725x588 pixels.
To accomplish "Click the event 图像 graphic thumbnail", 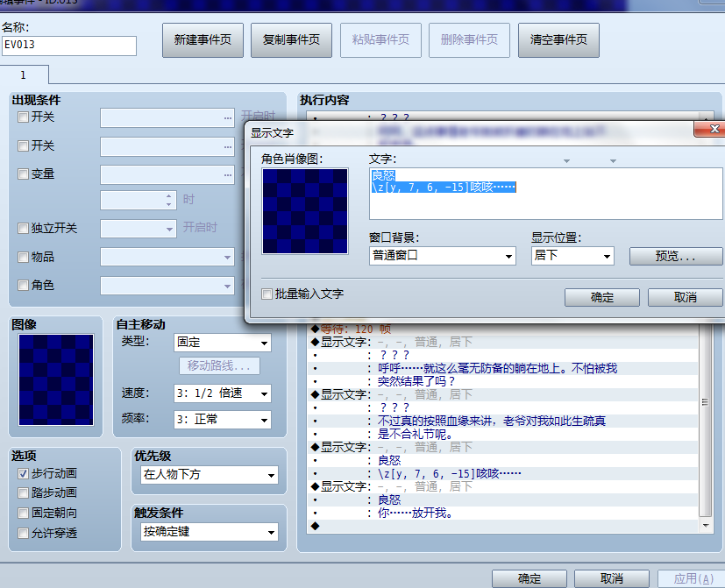I will (56, 380).
